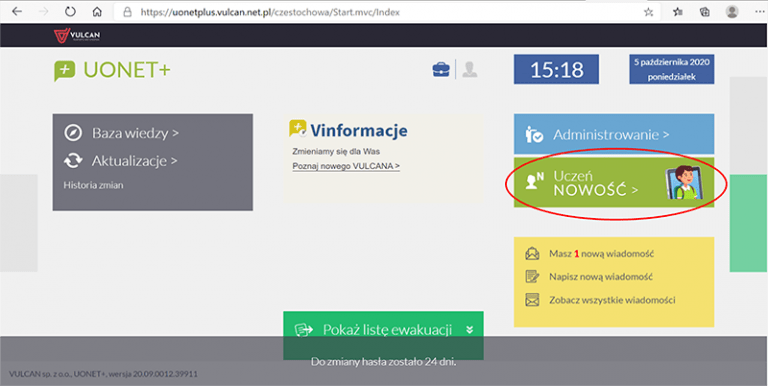Click the VULCAN logo in header
The width and height of the screenshot is (768, 386).
click(x=77, y=35)
